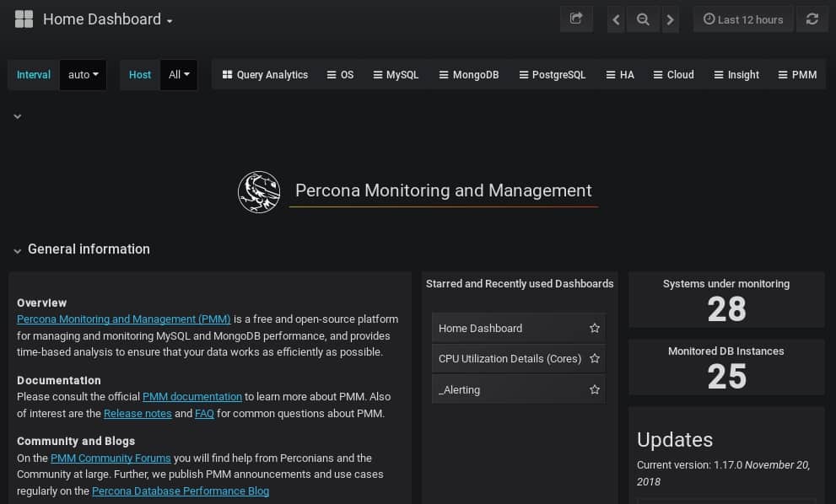Open the OS dashboards menu
Viewport: 836px width, 504px height.
pos(340,74)
